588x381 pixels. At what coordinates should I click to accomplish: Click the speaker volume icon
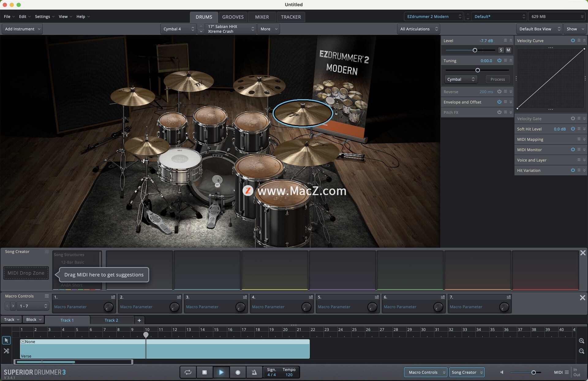[502, 372]
